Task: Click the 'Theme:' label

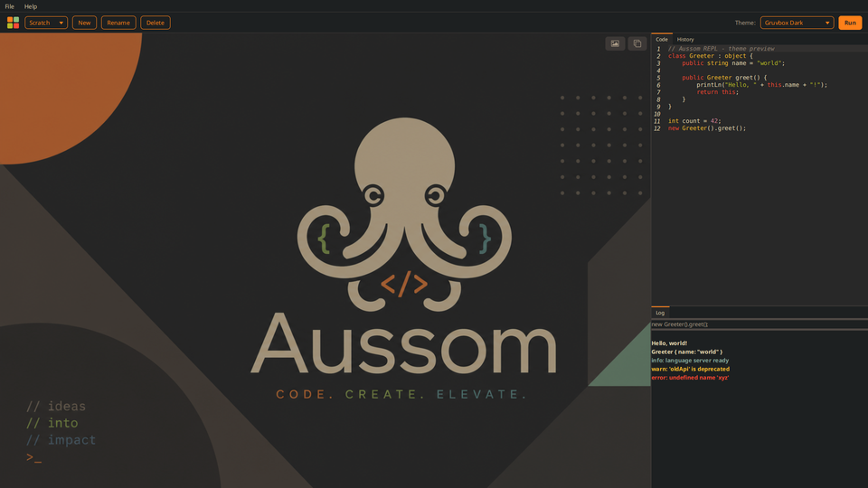Action: (x=745, y=23)
